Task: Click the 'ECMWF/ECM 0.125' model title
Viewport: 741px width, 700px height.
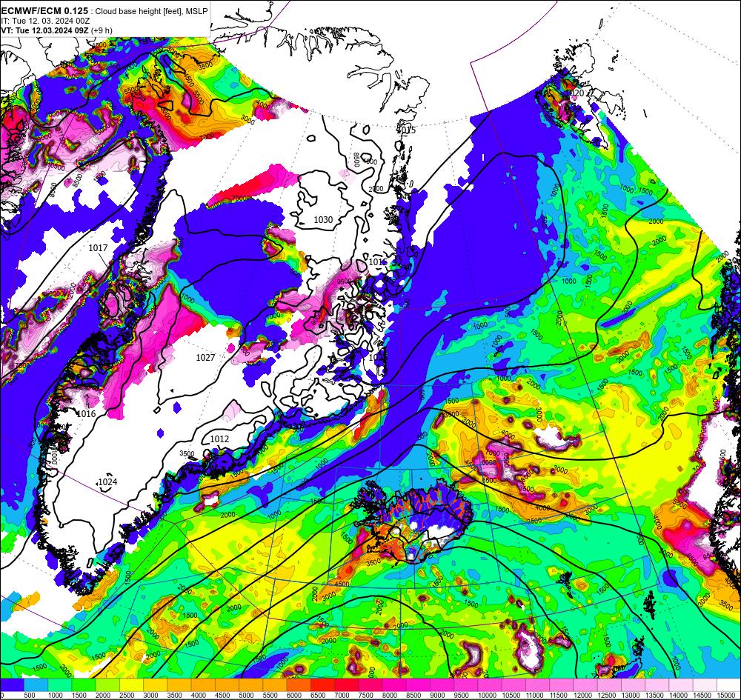Action: (x=44, y=11)
